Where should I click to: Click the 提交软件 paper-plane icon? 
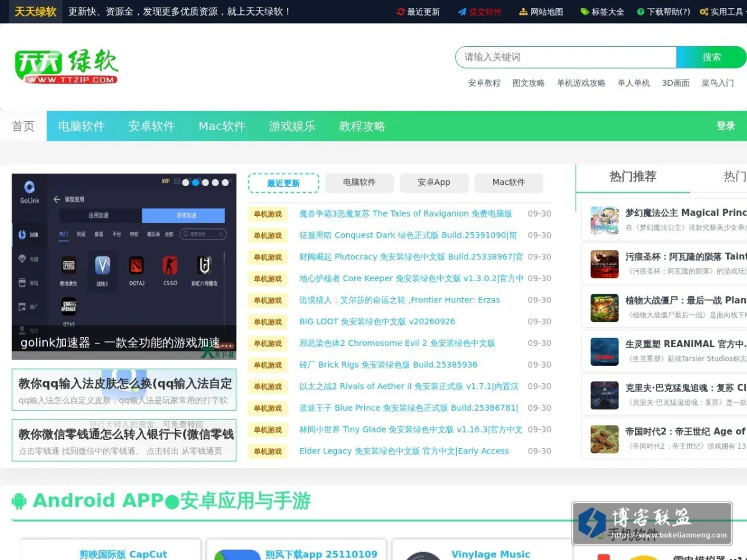(462, 12)
